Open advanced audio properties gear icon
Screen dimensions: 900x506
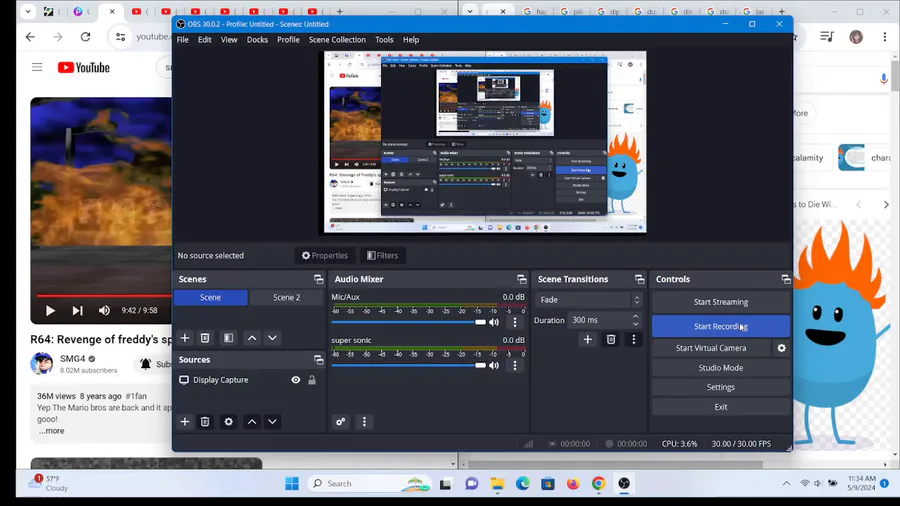(x=340, y=422)
